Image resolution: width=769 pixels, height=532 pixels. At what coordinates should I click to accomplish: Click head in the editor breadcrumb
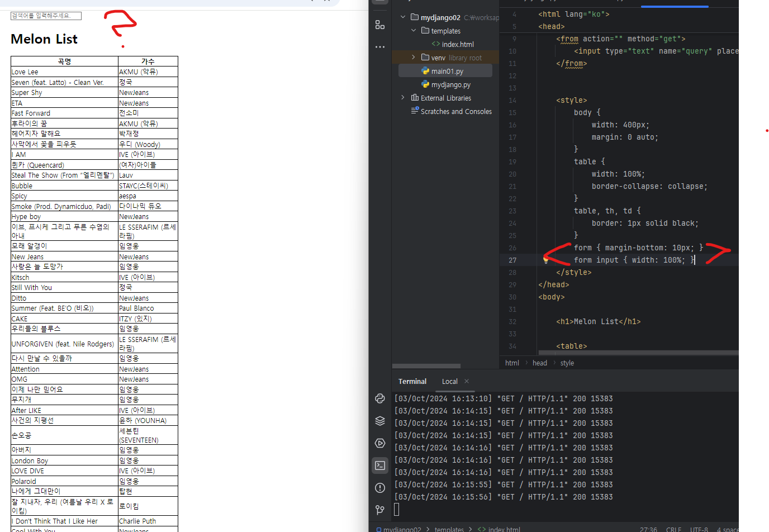[540, 363]
